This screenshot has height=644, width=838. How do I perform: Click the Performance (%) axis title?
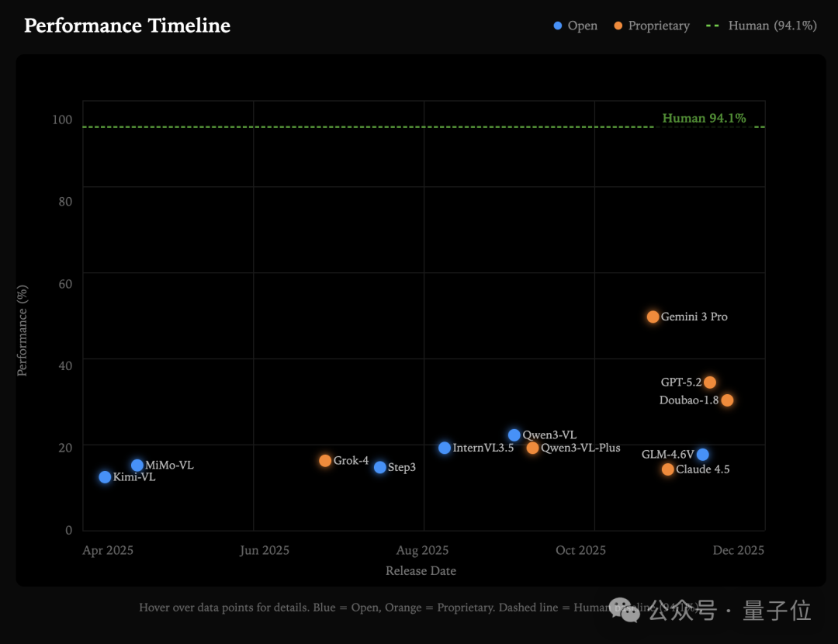[x=22, y=331]
